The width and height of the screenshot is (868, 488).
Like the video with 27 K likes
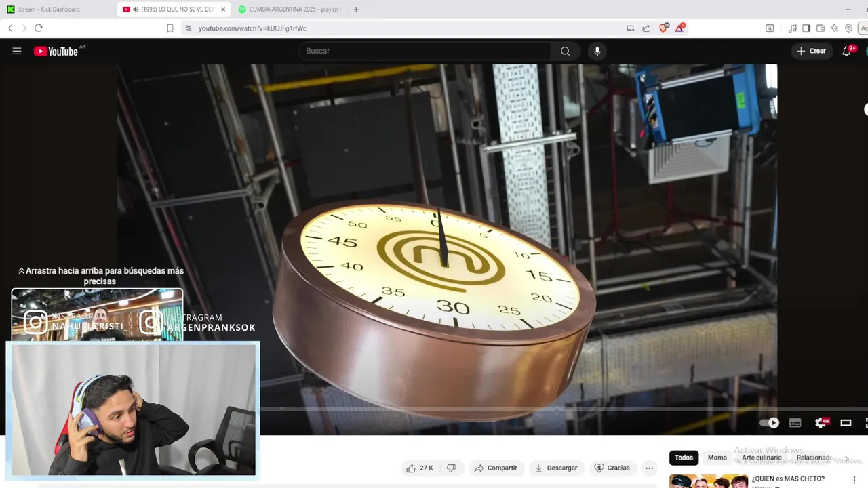[x=420, y=468]
